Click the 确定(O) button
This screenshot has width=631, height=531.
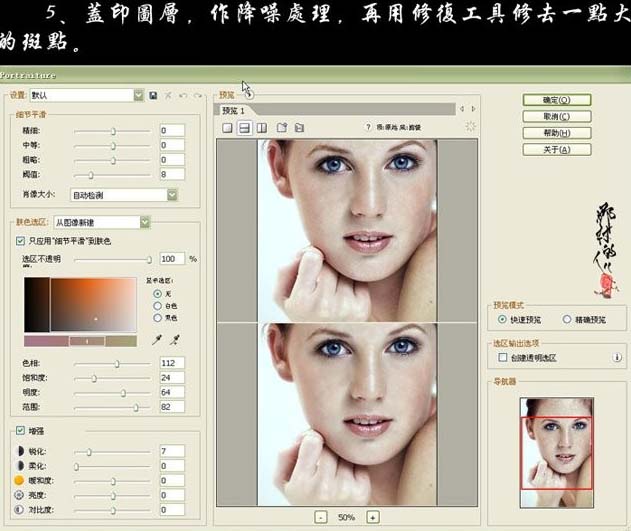(557, 100)
